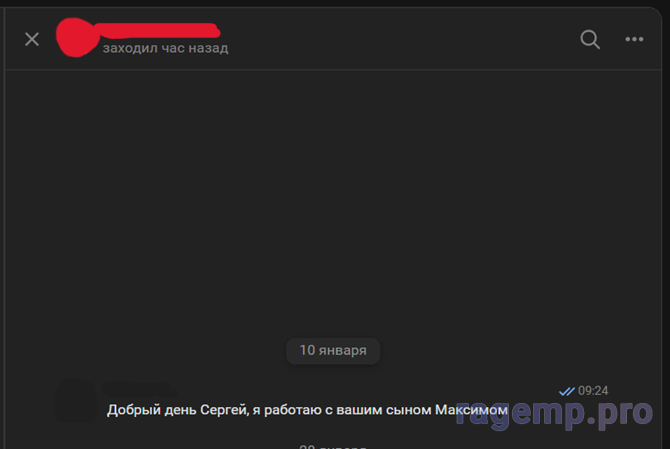Open search in this conversation
670x449 pixels.
(x=590, y=39)
